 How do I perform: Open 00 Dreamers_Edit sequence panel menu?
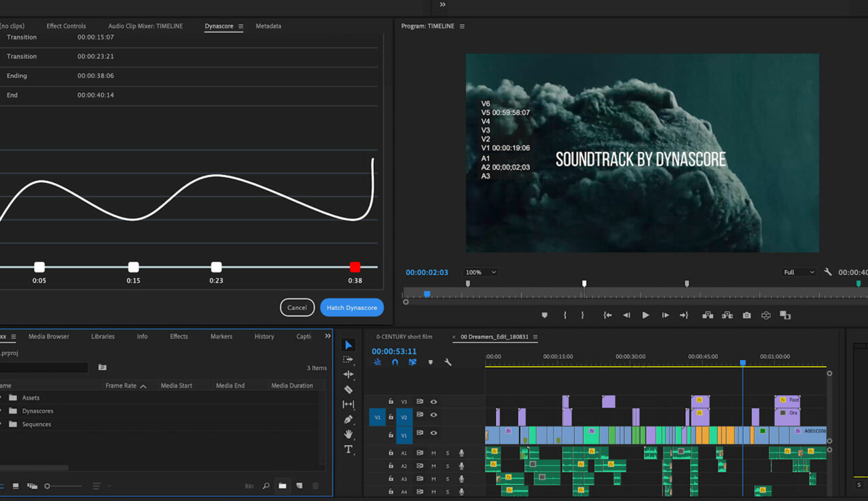(x=535, y=337)
